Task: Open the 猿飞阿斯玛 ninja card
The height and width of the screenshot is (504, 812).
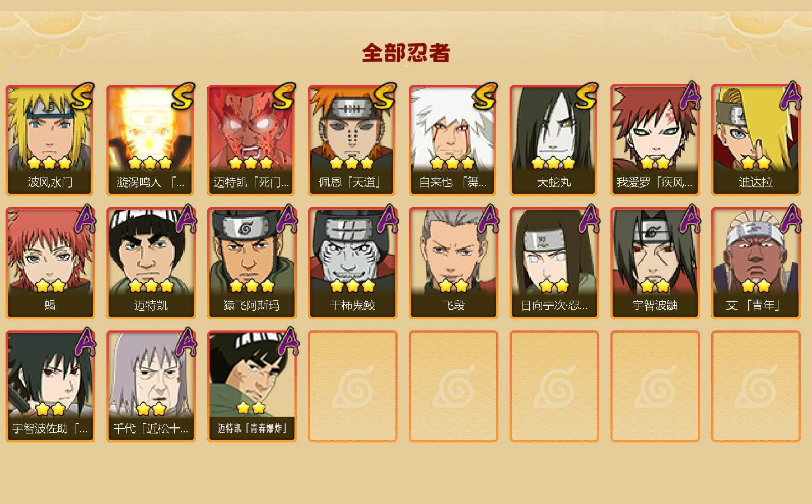Action: (x=252, y=263)
